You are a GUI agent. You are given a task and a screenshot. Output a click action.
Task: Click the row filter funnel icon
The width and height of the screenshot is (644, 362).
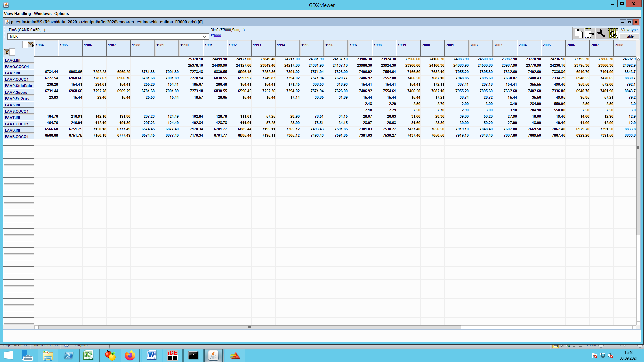[7, 52]
